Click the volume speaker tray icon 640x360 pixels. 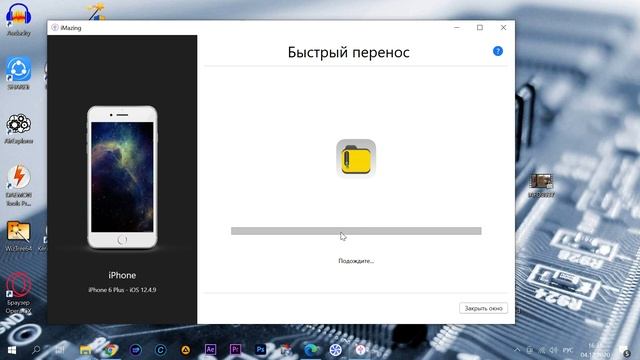pyautogui.click(x=553, y=350)
